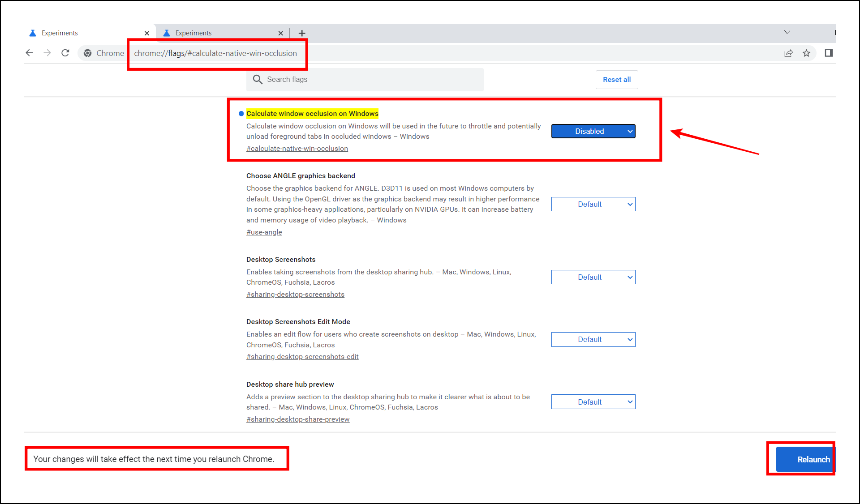Open the Desktop Screenshots Edit Mode dropdown

[x=593, y=340]
